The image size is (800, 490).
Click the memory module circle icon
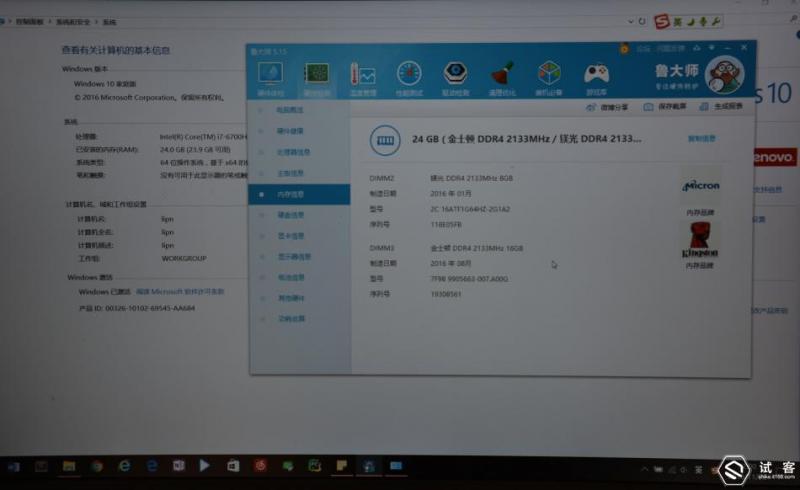click(385, 140)
